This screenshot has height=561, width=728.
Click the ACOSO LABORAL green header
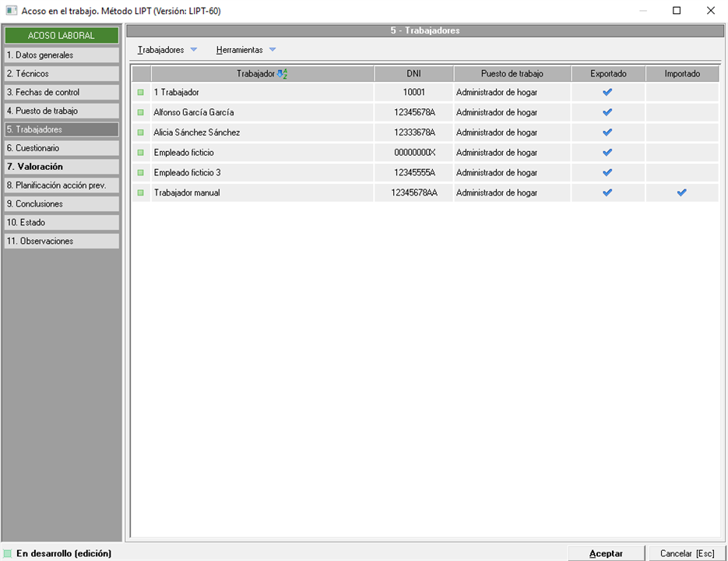pyautogui.click(x=61, y=36)
